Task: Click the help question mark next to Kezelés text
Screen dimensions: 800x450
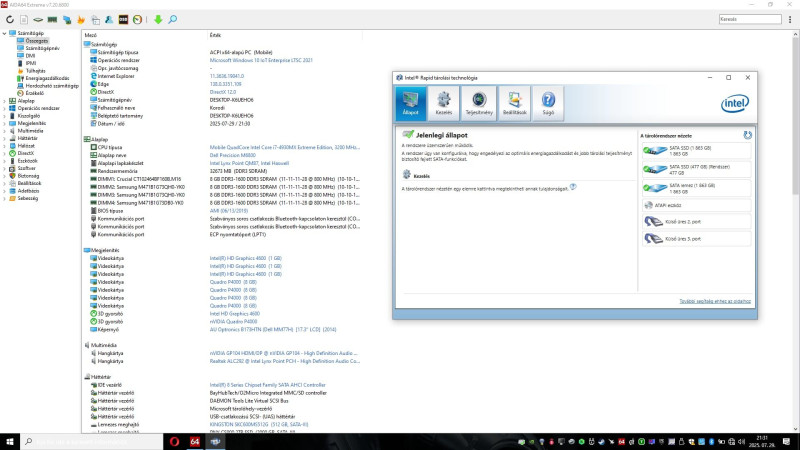Action: coord(573,187)
